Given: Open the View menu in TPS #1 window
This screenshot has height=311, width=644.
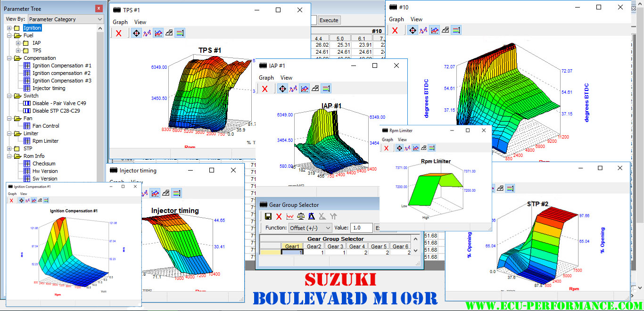Looking at the screenshot, I should click(x=140, y=22).
